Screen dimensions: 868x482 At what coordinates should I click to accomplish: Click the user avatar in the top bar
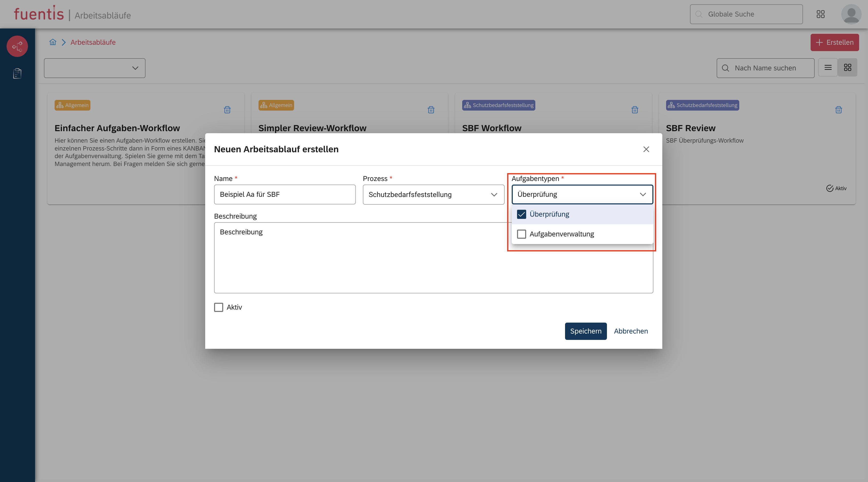[851, 14]
